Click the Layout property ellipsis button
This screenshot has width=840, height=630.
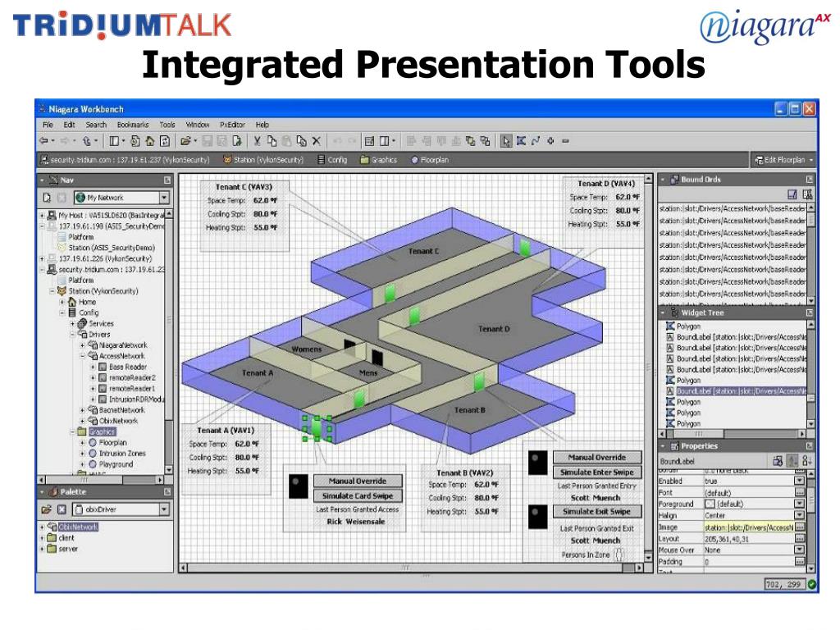click(799, 538)
